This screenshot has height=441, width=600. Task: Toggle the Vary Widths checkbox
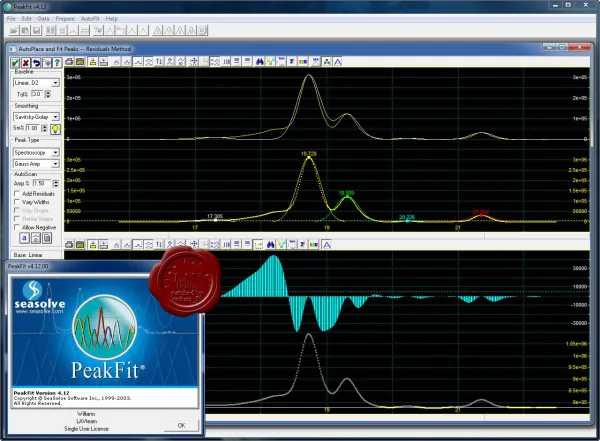coord(17,202)
